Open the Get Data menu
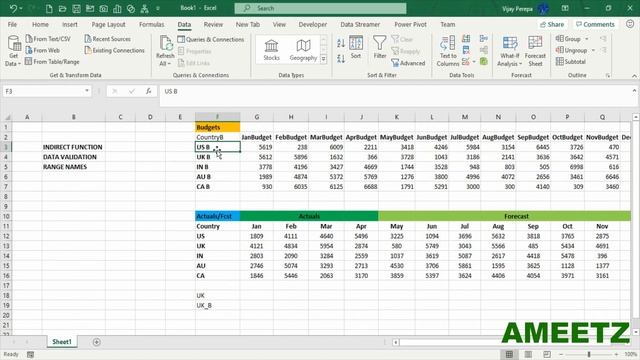Viewport: 640px width, 360px height. click(x=13, y=51)
